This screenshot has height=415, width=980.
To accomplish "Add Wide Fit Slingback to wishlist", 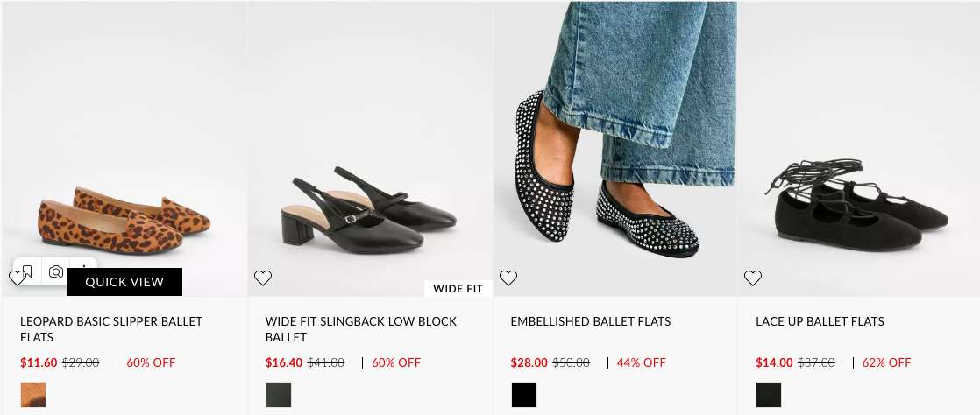I will click(x=263, y=278).
